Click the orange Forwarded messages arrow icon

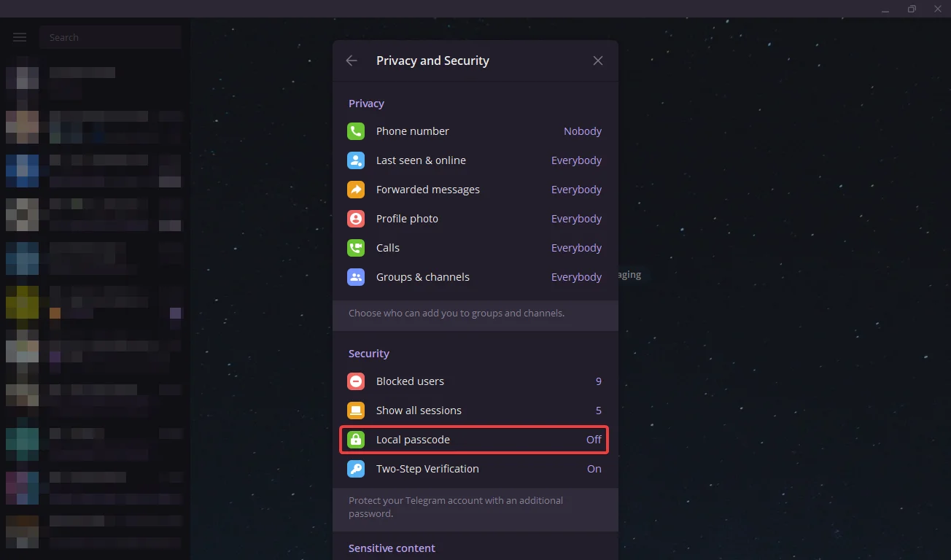[x=355, y=190]
